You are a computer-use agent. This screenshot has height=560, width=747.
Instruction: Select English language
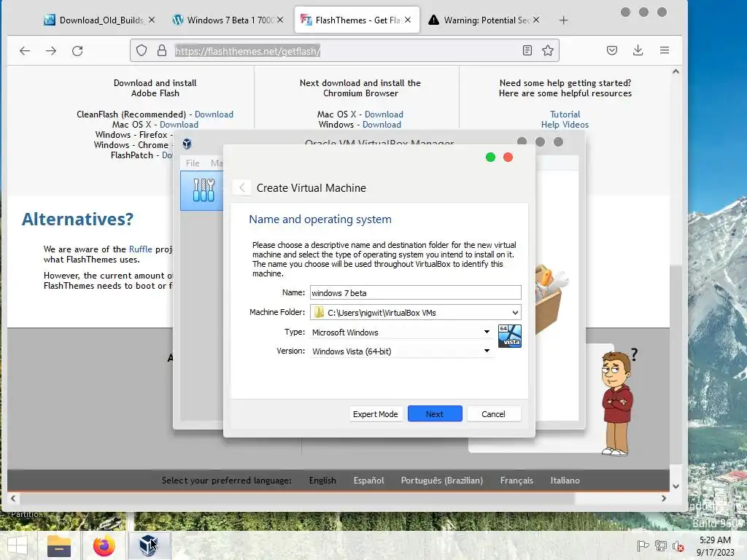tap(322, 480)
